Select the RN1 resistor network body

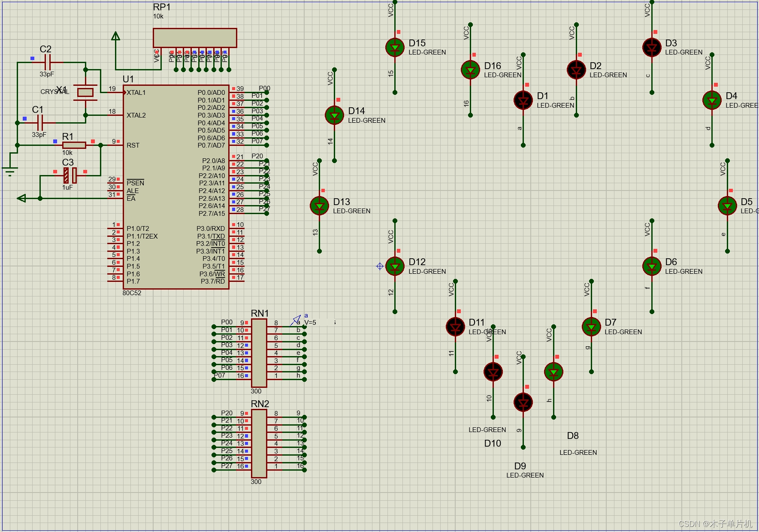(x=259, y=353)
